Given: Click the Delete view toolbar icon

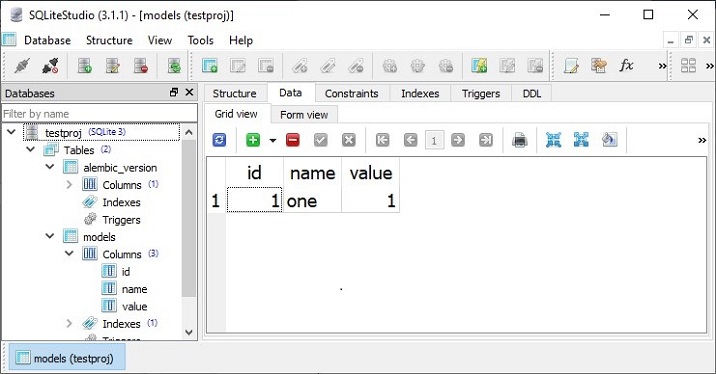Looking at the screenshot, I should pyautogui.click(x=535, y=66).
